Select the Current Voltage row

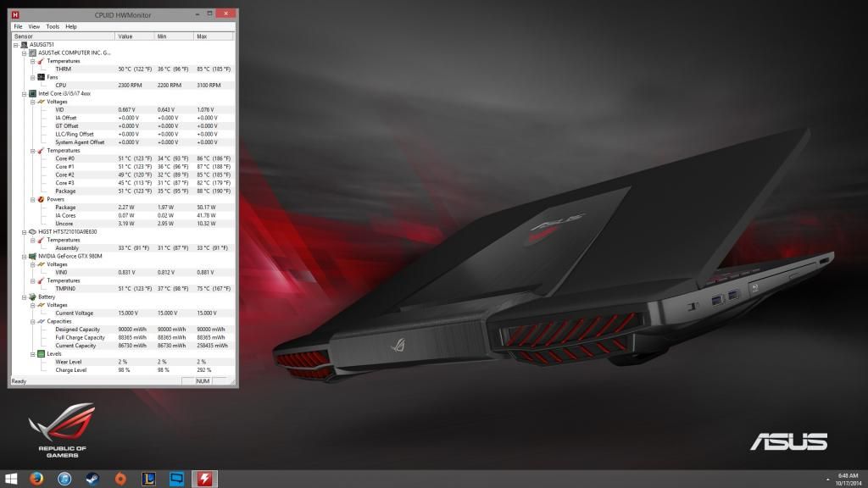click(122, 313)
